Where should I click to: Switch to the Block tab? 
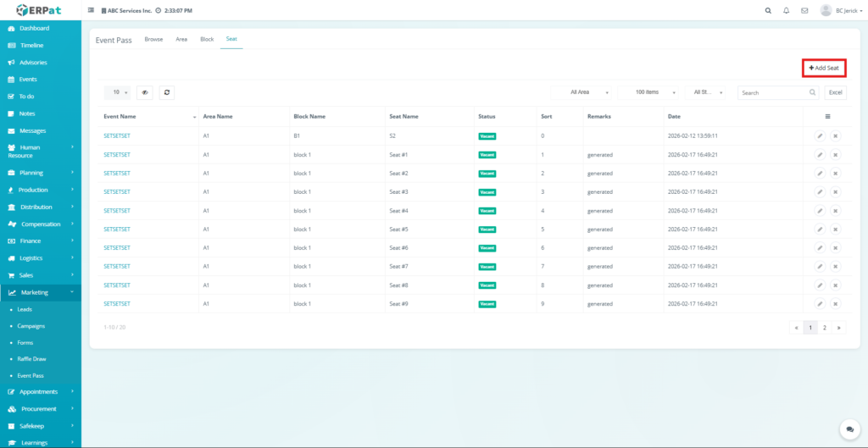[207, 39]
